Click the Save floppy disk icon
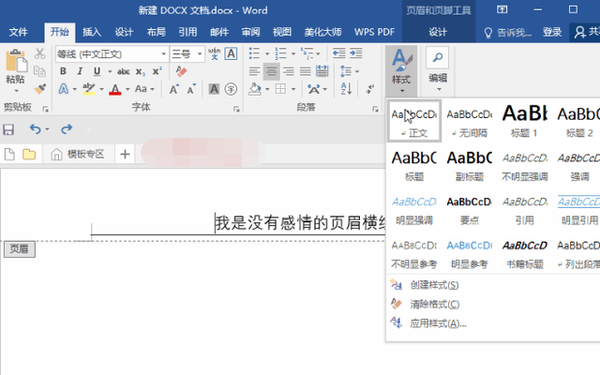The height and width of the screenshot is (375, 600). point(8,129)
